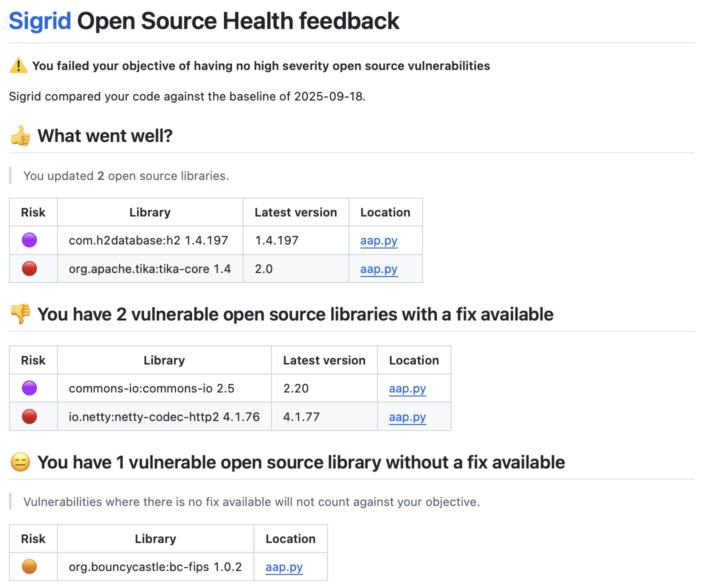Image resolution: width=702 pixels, height=588 pixels.
Task: Click purple risk dot for com.h2database:h2
Action: point(29,240)
